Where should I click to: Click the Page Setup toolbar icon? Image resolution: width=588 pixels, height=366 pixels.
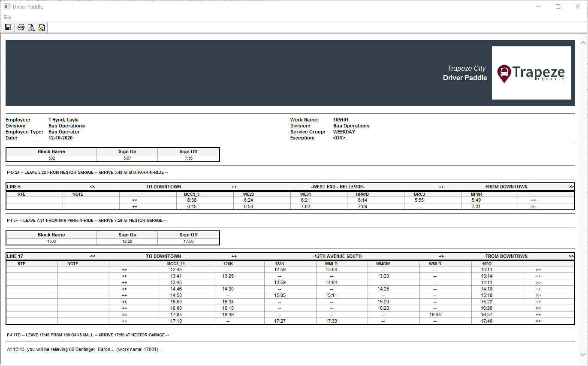(x=41, y=27)
